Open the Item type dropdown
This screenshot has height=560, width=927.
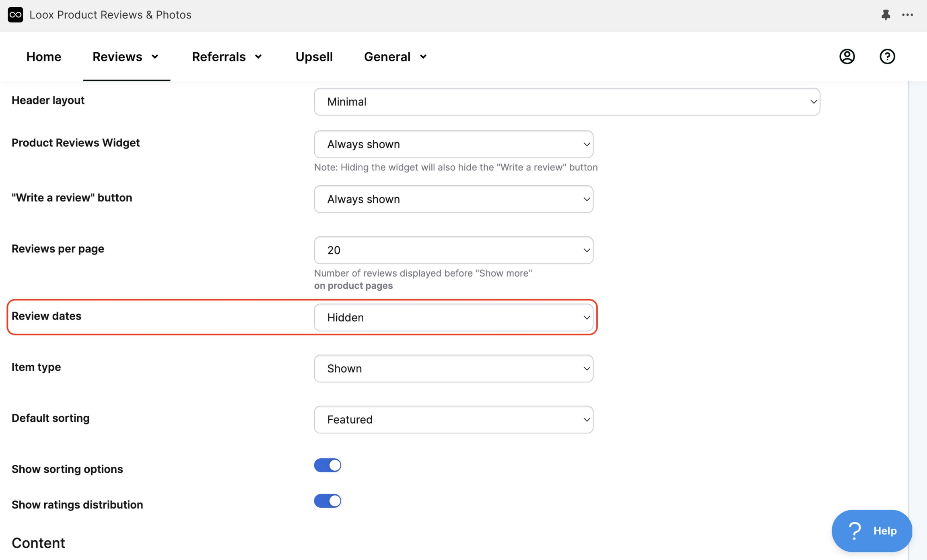(453, 368)
